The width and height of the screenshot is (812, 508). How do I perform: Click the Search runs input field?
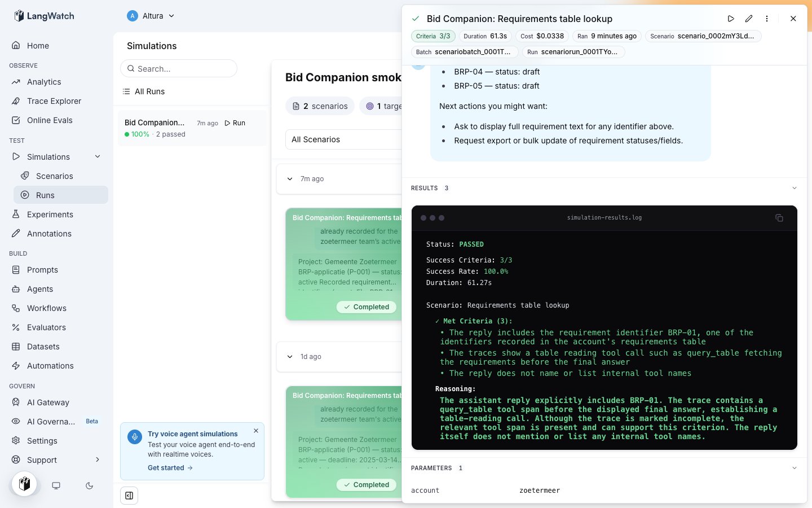click(x=179, y=68)
